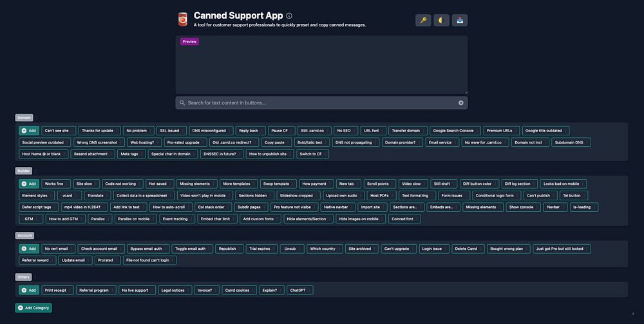The height and width of the screenshot is (324, 644).
Task: Add a new button in the Domain category
Action: pos(29,131)
